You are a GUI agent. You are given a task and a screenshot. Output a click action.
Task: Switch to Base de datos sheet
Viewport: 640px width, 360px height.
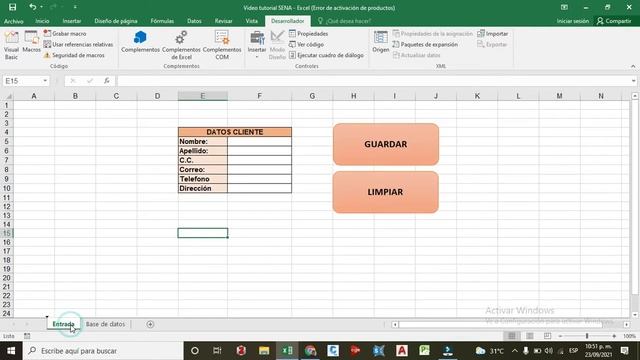tap(105, 324)
